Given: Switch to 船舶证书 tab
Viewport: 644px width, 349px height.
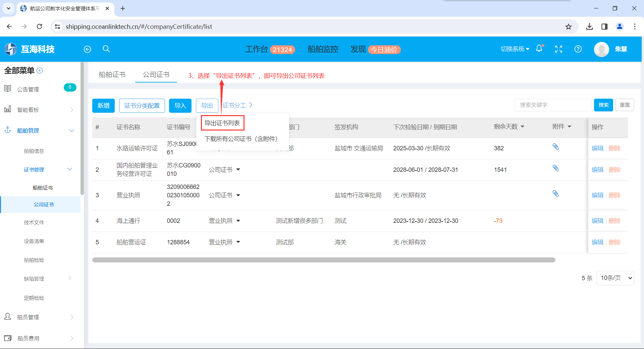Looking at the screenshot, I should [x=112, y=74].
